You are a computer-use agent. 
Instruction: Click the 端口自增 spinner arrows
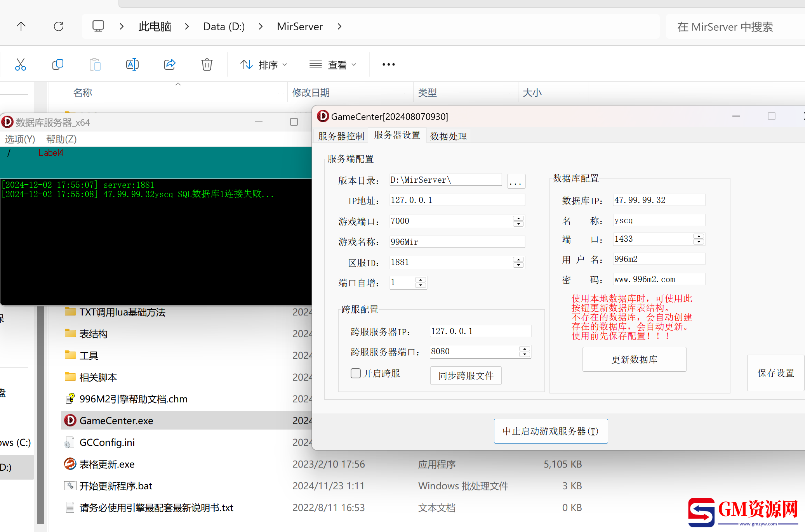(421, 282)
